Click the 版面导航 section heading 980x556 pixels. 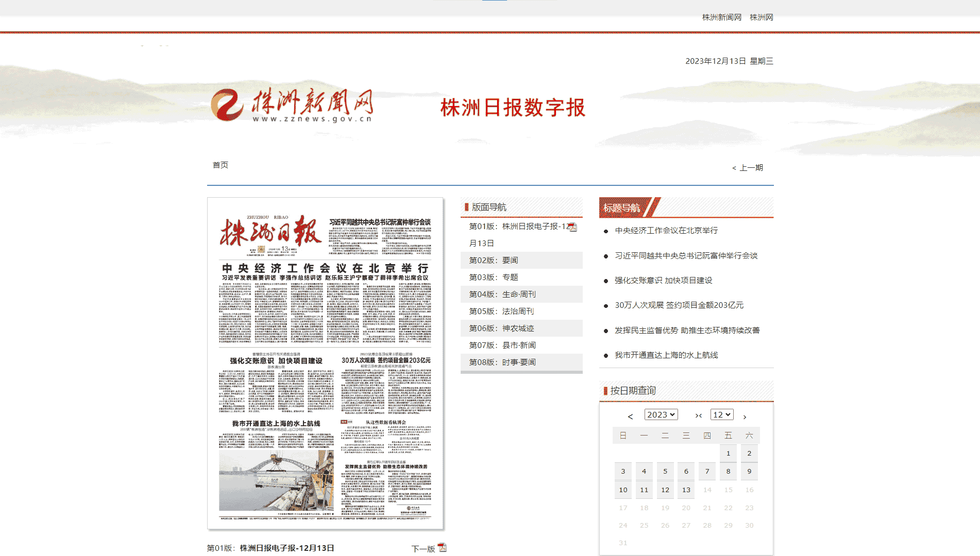point(489,207)
